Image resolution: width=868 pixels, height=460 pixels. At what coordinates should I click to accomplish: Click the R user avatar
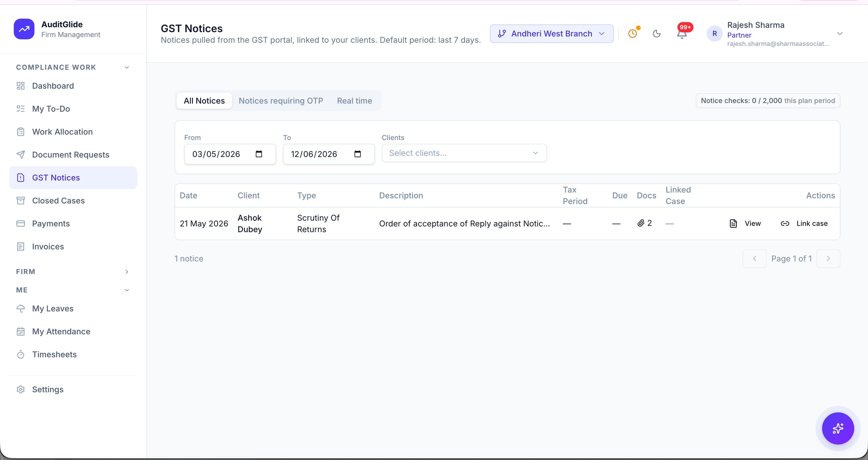(714, 33)
